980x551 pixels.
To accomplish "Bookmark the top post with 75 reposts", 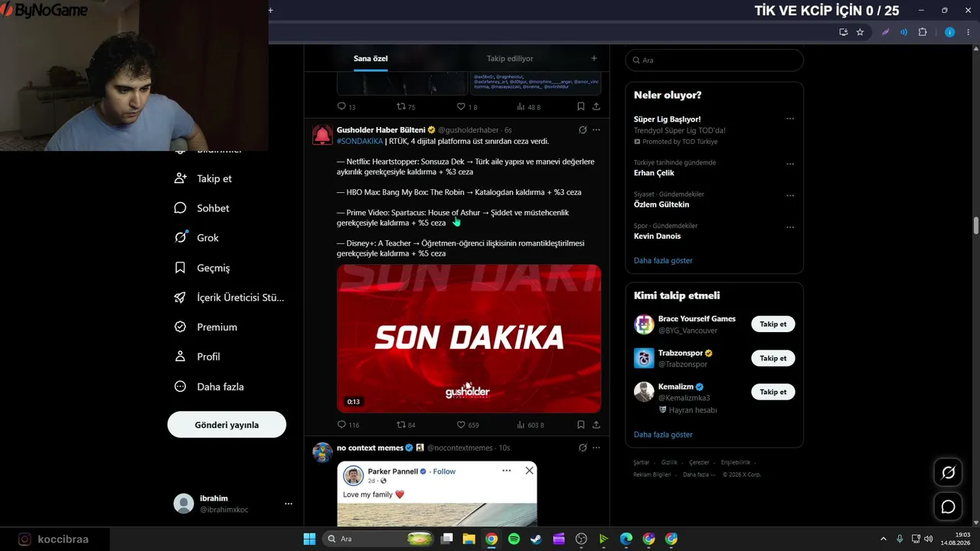I will pyautogui.click(x=580, y=106).
